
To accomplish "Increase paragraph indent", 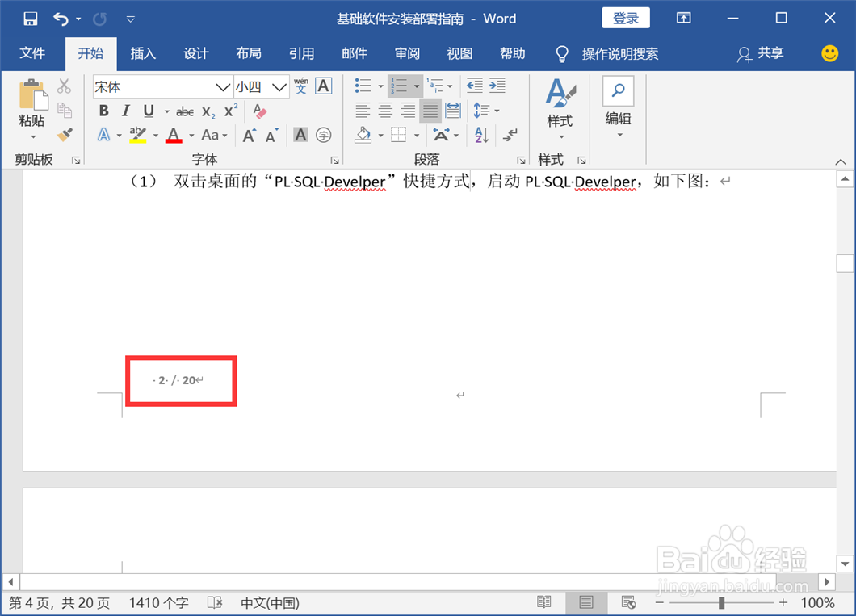I will point(497,86).
